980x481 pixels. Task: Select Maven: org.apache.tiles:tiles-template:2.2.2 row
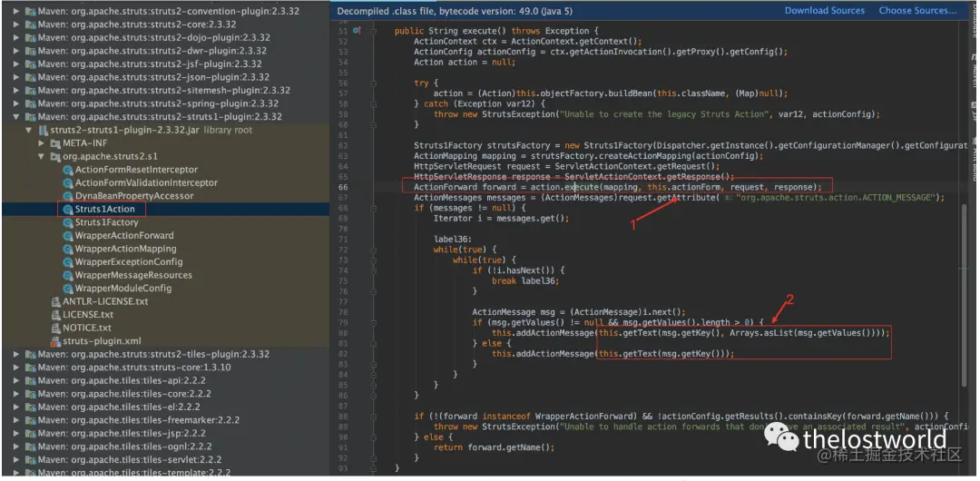point(165,472)
